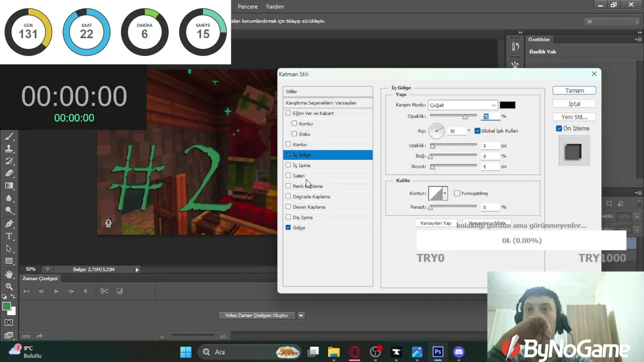Enable the Saten checkbox
Viewport: 644px width, 362px height.
tap(288, 176)
